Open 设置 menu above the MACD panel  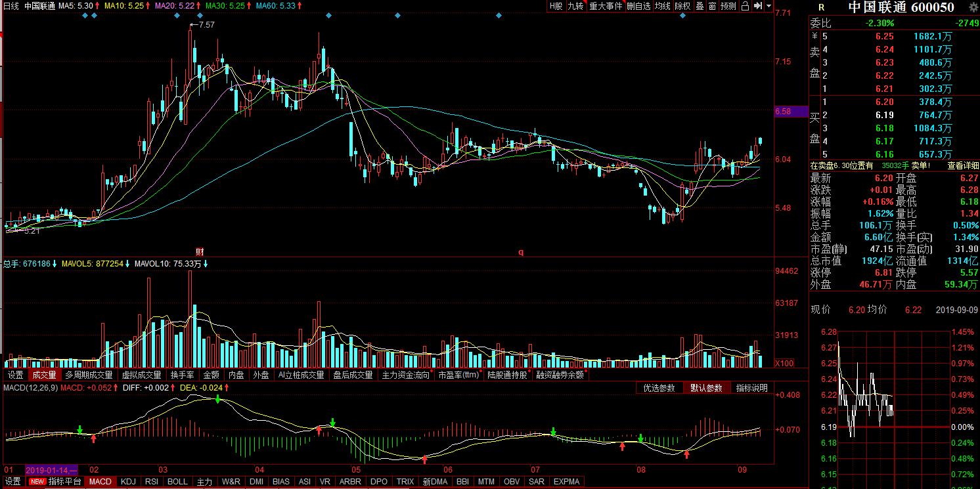pos(15,375)
